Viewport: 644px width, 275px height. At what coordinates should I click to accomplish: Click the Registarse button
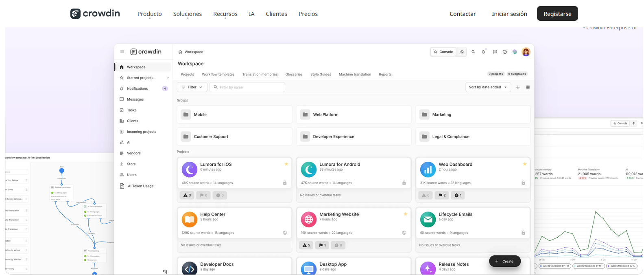coord(557,13)
